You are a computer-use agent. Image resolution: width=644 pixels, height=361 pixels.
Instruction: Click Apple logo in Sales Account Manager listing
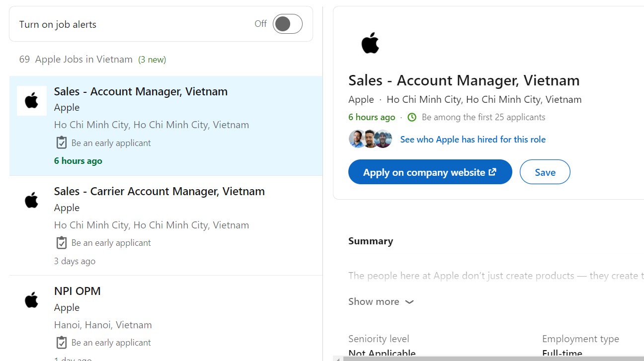(x=32, y=100)
